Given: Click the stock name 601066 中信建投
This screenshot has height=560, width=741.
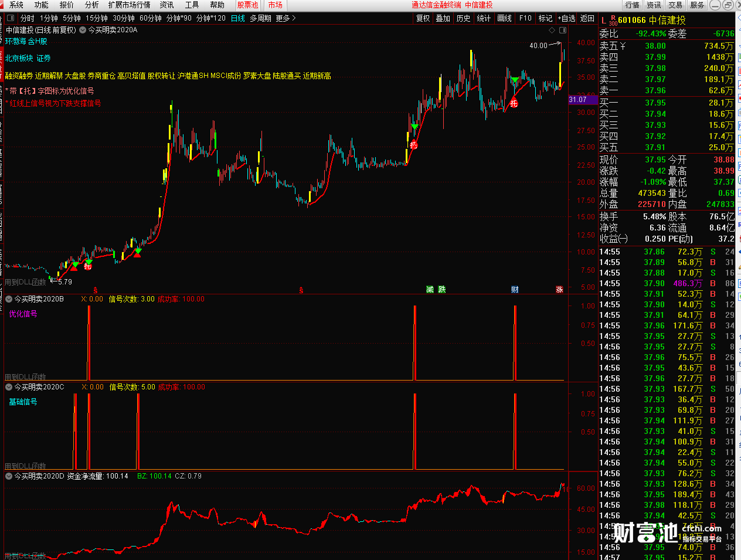Looking at the screenshot, I should (x=652, y=21).
